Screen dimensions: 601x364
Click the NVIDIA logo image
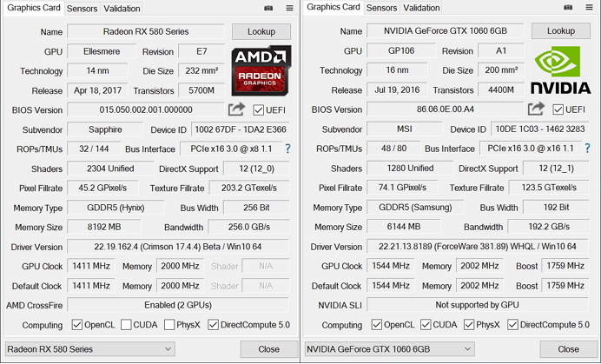tap(561, 69)
